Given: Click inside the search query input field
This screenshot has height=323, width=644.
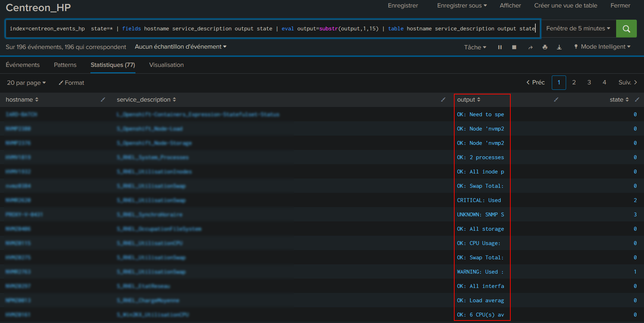Looking at the screenshot, I should click(272, 29).
